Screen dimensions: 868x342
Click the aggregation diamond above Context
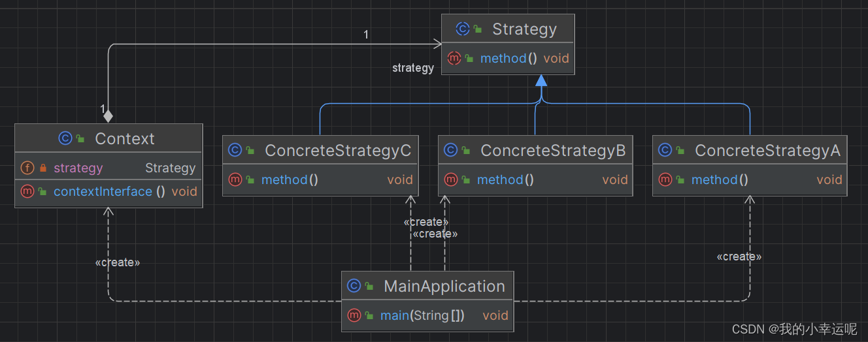click(x=108, y=117)
